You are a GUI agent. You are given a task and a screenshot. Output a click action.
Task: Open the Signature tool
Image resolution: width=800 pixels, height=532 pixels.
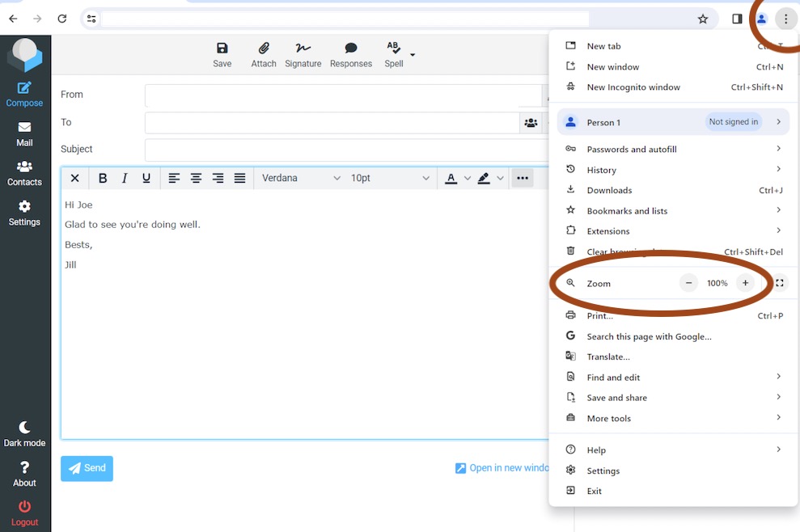pos(303,54)
